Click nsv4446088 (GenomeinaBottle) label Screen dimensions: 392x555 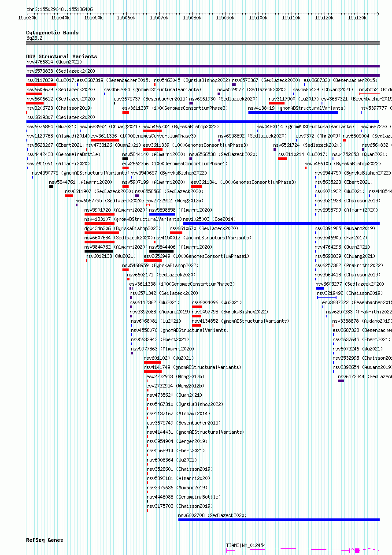tap(184, 497)
